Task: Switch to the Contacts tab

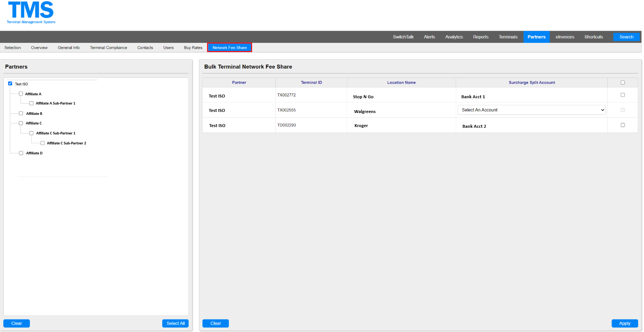Action: (145, 48)
